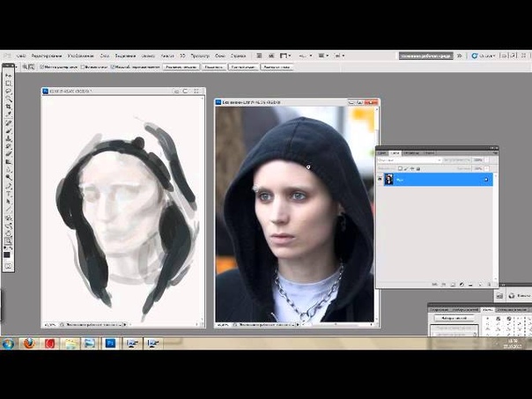The image size is (532, 399).
Task: Toggle Quick Mask mode at toolbox bottom
Action: (8, 266)
